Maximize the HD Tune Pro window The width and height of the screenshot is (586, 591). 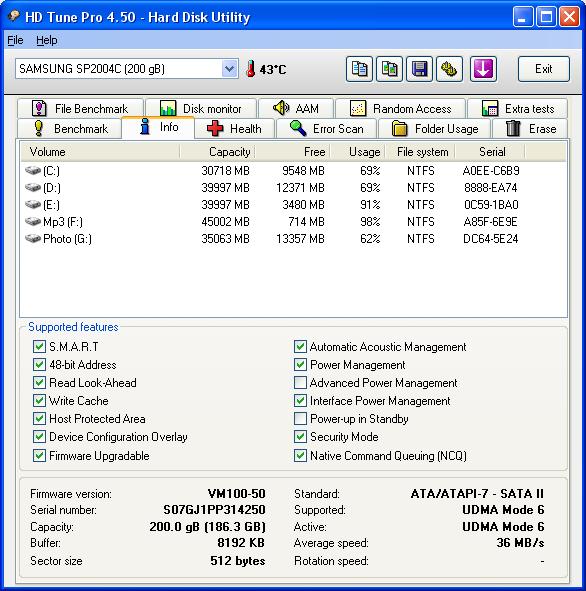tap(546, 17)
